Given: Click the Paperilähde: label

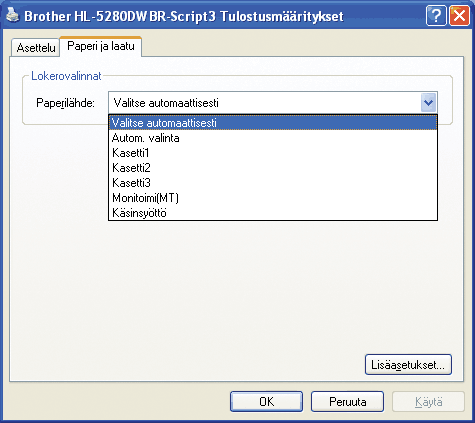Looking at the screenshot, I should click(65, 103).
